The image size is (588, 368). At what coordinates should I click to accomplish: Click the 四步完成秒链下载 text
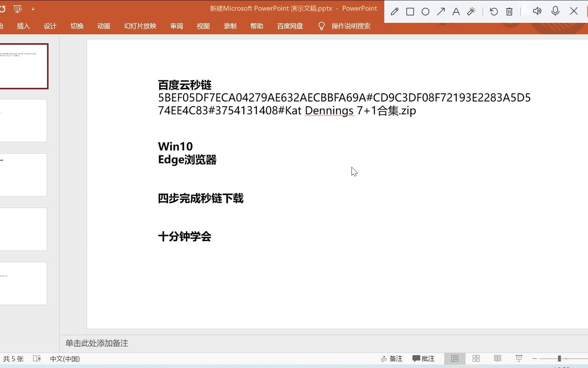(201, 198)
